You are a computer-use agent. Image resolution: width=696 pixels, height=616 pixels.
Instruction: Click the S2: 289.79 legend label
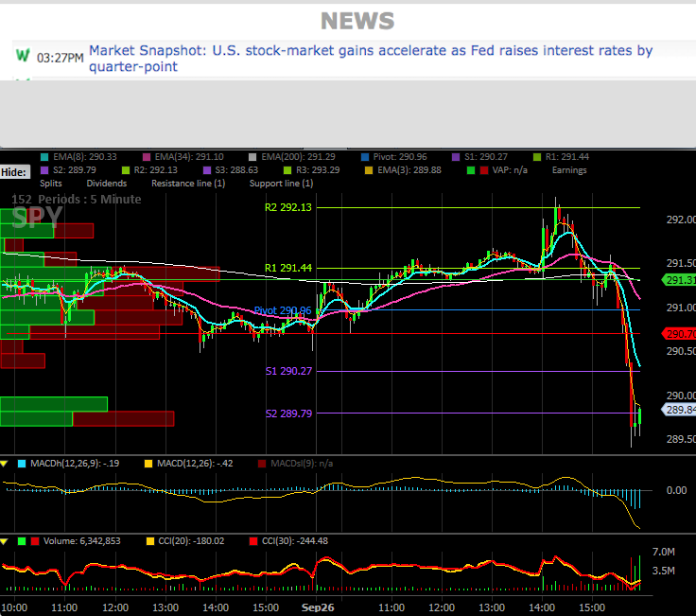tap(75, 170)
